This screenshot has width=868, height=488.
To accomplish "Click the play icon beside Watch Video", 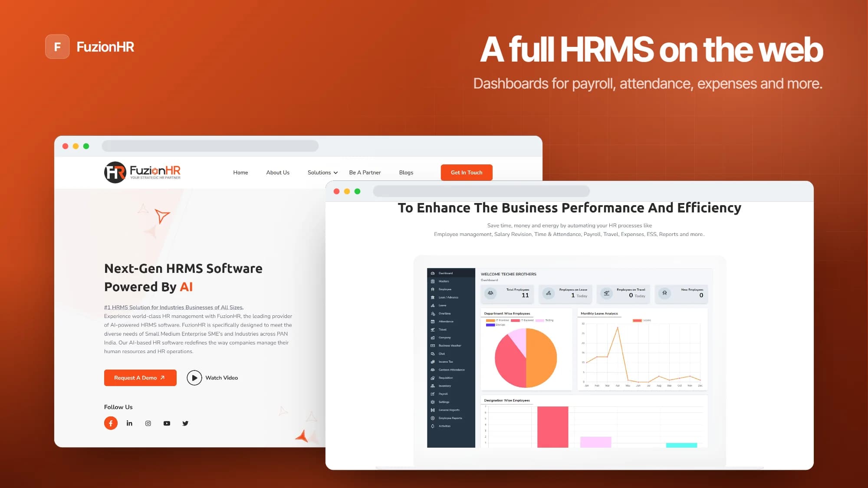I will (x=194, y=378).
